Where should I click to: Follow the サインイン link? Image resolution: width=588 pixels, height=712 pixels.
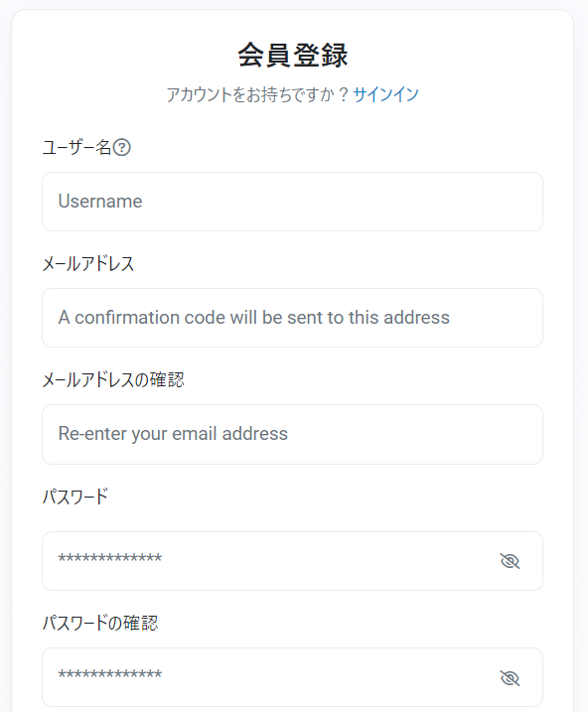pyautogui.click(x=385, y=94)
